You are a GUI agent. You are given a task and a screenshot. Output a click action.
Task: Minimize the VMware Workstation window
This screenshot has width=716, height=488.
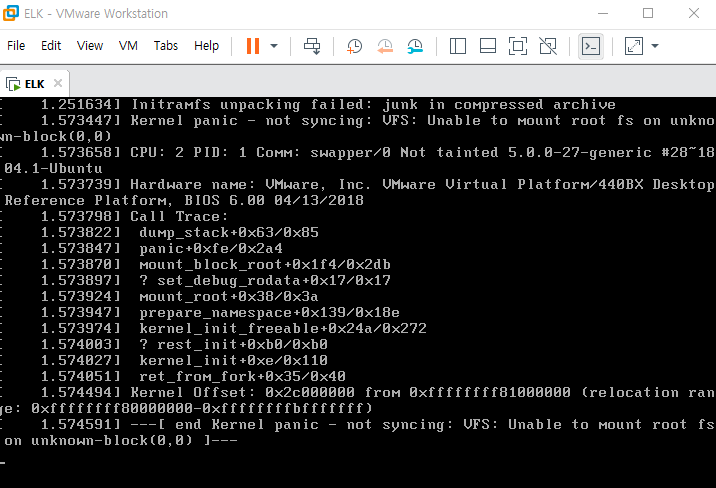[x=603, y=13]
